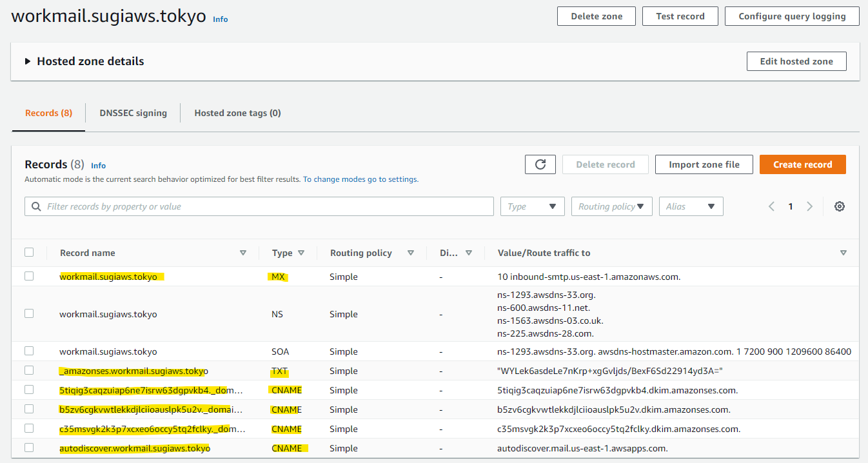
Task: Click the TXT type cell
Action: (x=279, y=371)
